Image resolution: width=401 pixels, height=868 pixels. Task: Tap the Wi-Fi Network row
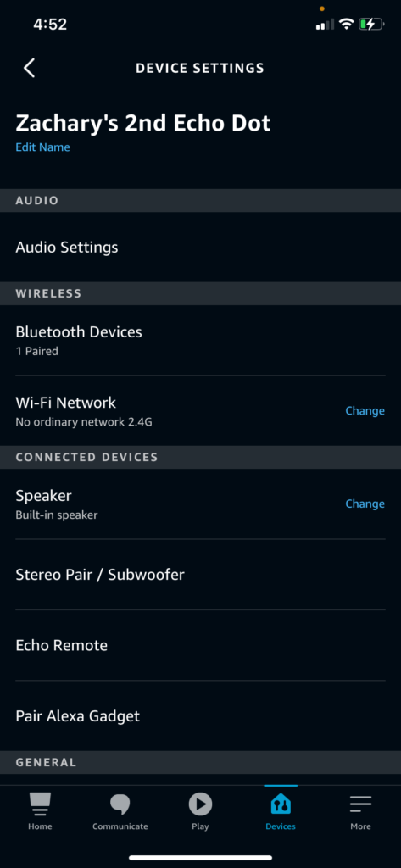[x=200, y=411]
